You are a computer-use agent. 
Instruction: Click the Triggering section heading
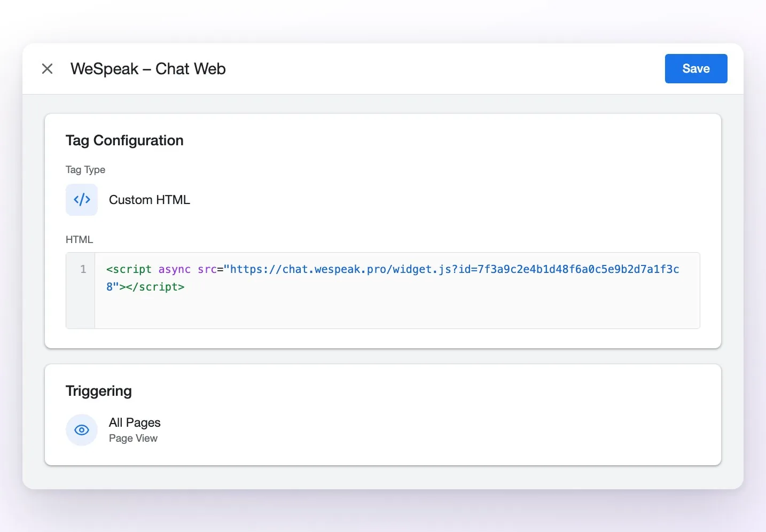click(x=99, y=391)
